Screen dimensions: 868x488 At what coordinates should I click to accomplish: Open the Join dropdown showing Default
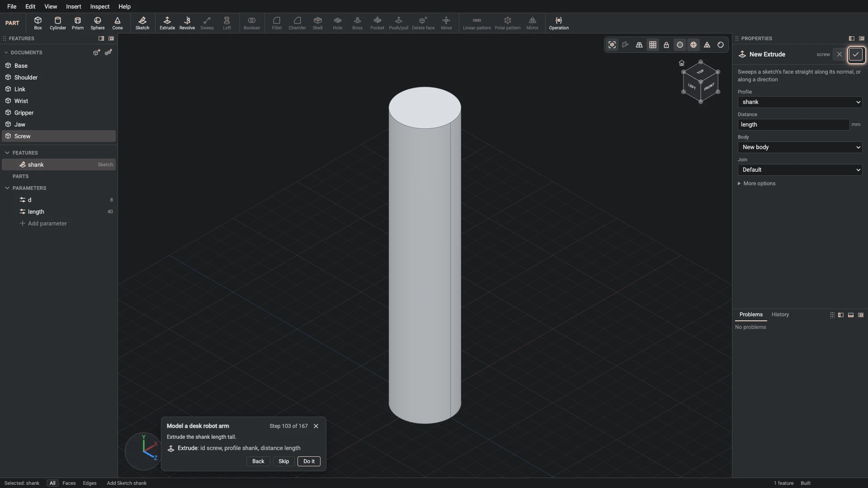[800, 170]
